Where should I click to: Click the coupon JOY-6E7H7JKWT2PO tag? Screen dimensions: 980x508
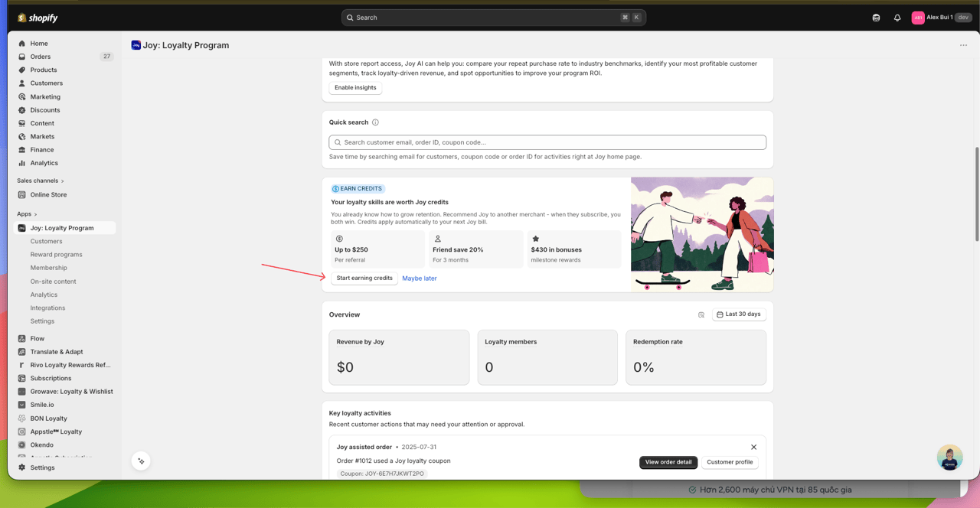pyautogui.click(x=382, y=474)
